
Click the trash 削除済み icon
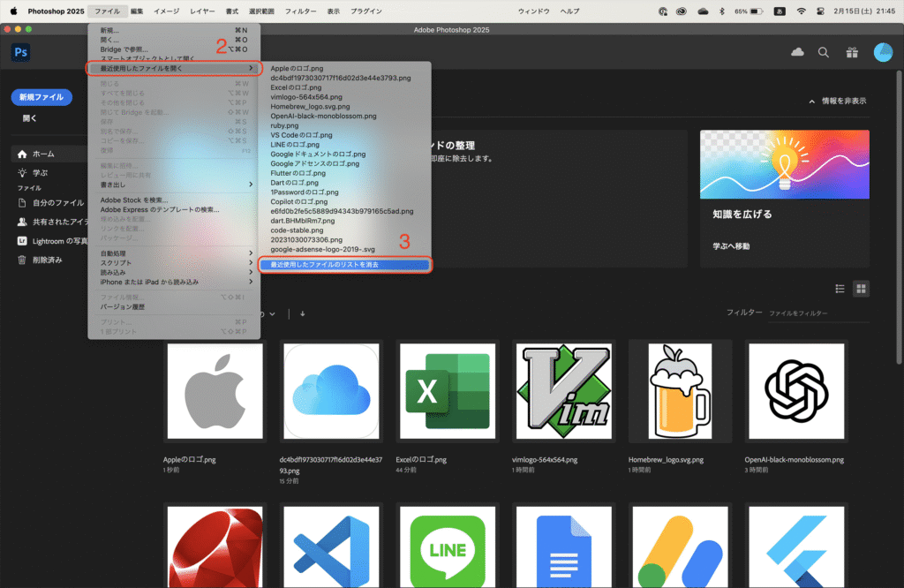[22, 260]
